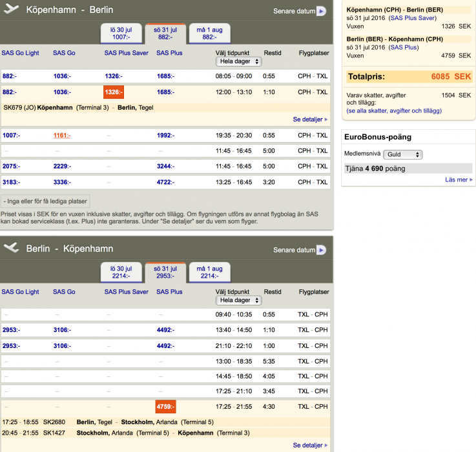476x452 pixels.
Task: Click the Läs mer link
Action: point(458,180)
